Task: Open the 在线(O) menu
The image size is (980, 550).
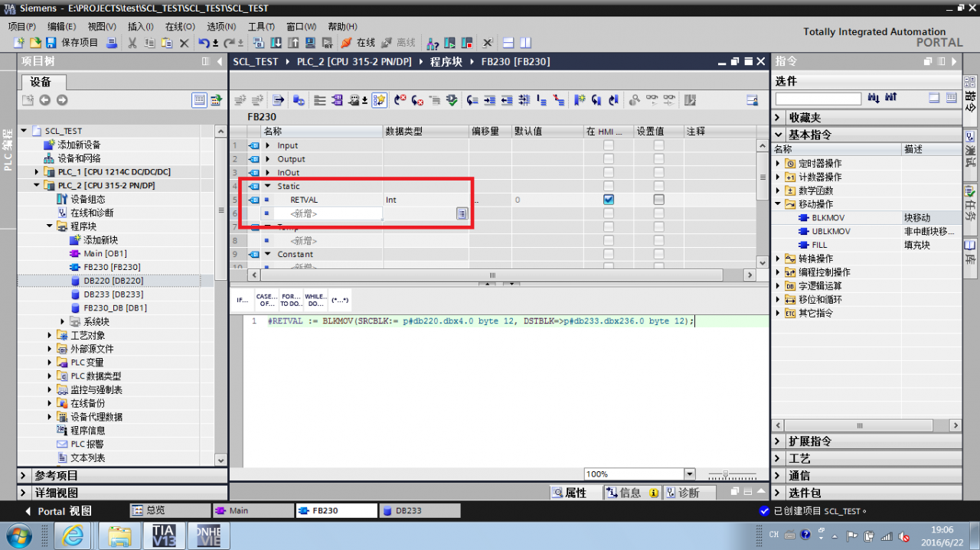Action: (x=180, y=26)
